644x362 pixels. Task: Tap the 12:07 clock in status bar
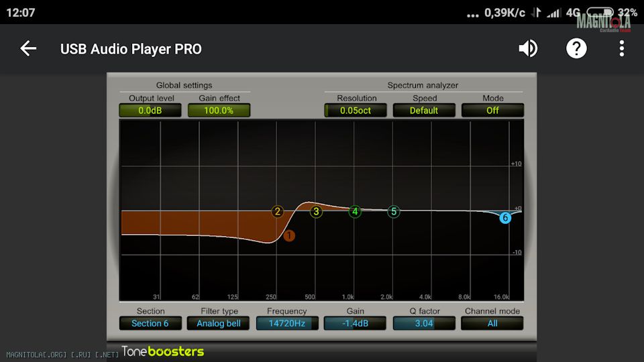21,12
